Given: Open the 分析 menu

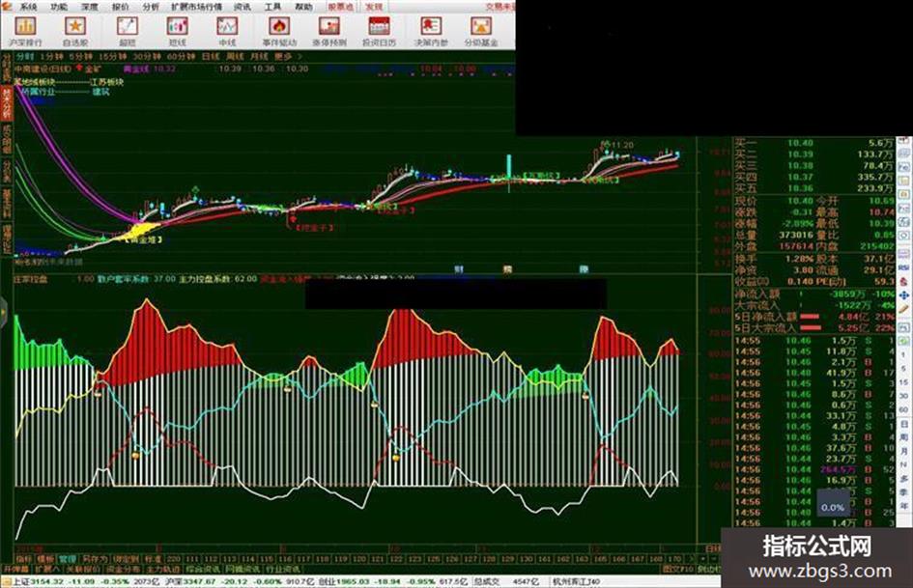Looking at the screenshot, I should coord(151,7).
